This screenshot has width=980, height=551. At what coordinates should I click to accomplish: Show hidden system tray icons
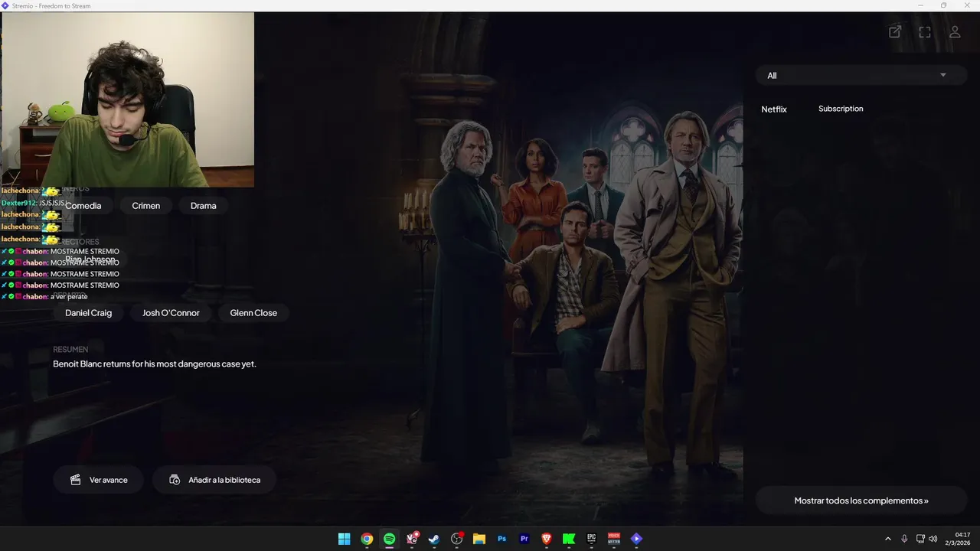888,539
